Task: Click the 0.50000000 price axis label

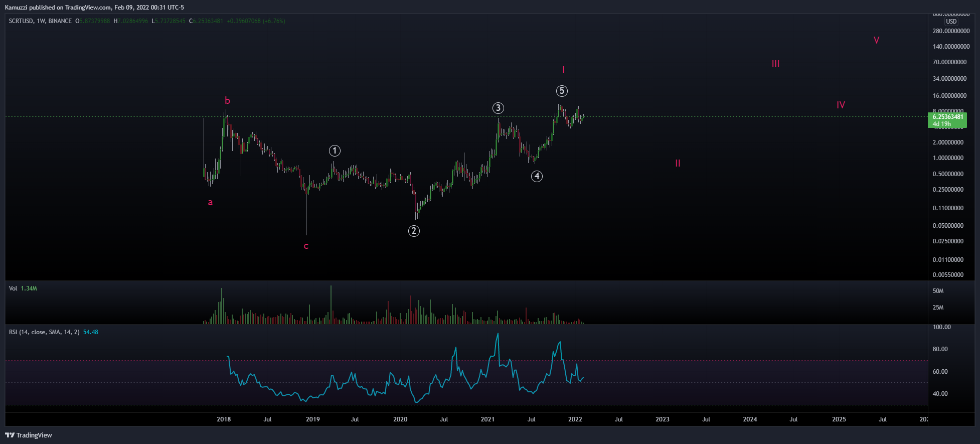Action: point(948,174)
